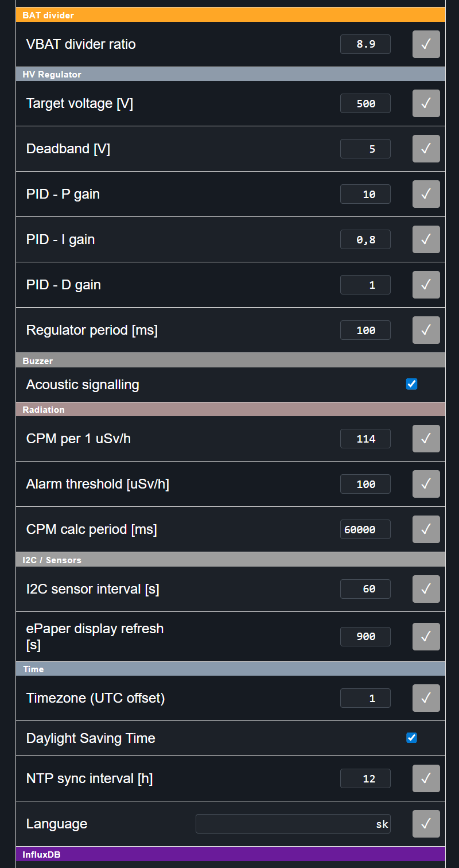Save Target voltage with its checkmark button

coord(426,103)
